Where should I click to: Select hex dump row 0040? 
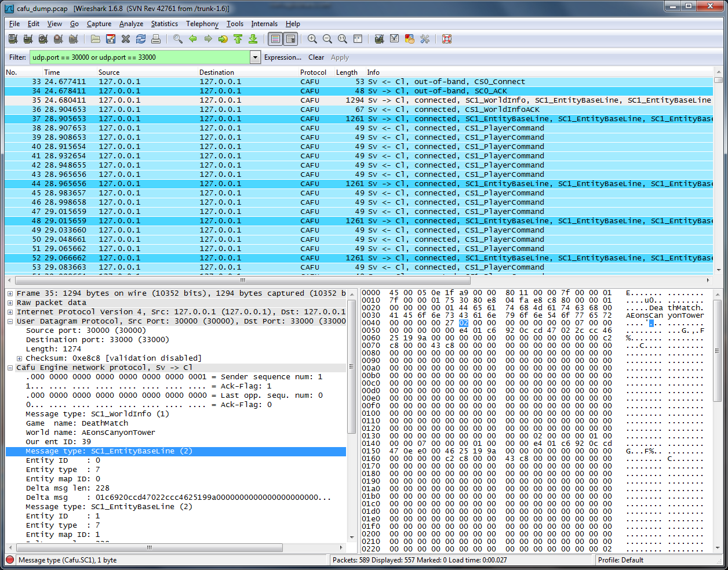pyautogui.click(x=532, y=323)
